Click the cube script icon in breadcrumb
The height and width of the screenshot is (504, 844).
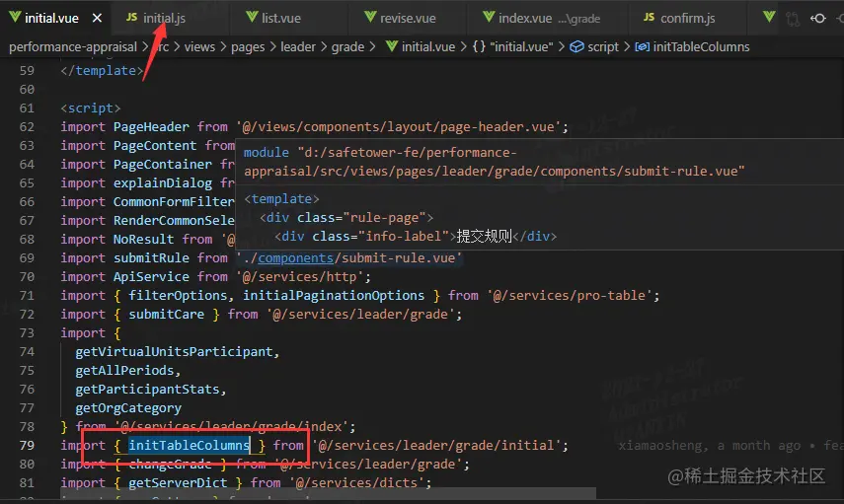point(576,46)
